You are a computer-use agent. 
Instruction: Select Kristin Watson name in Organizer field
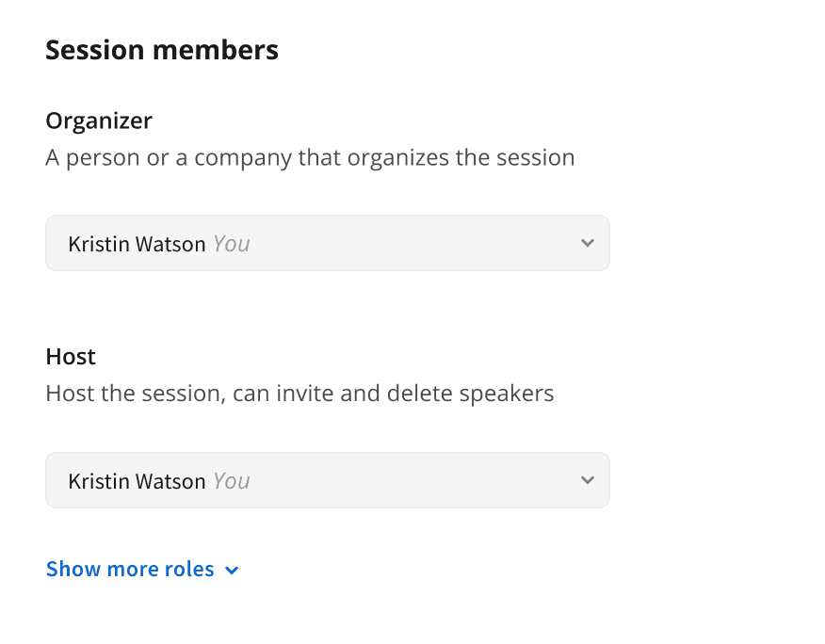tap(137, 244)
